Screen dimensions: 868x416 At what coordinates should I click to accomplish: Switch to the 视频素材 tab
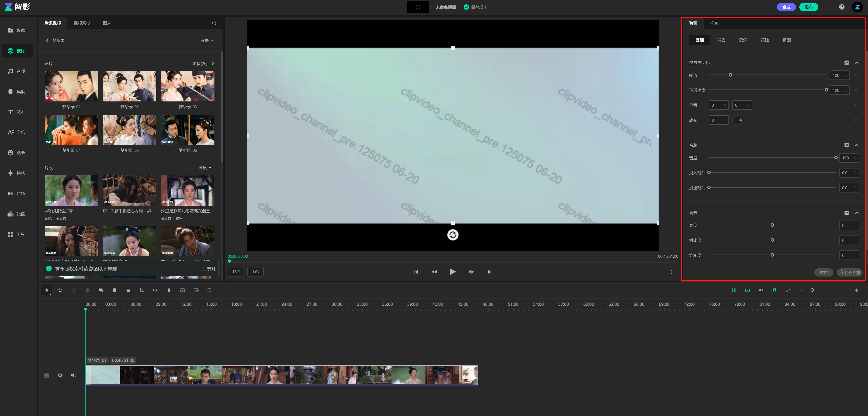click(82, 23)
